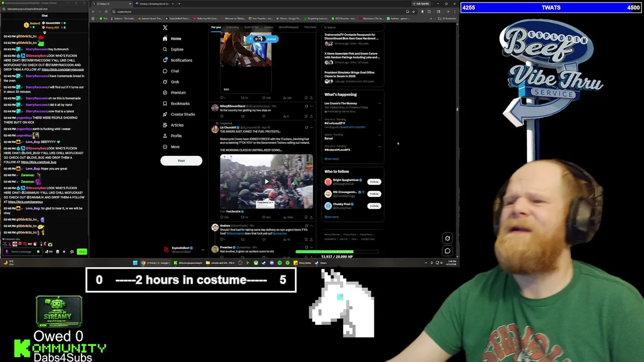Screen dimensions: 644x362
Task: Open the Chat icon in X sidebar
Action: (165, 71)
